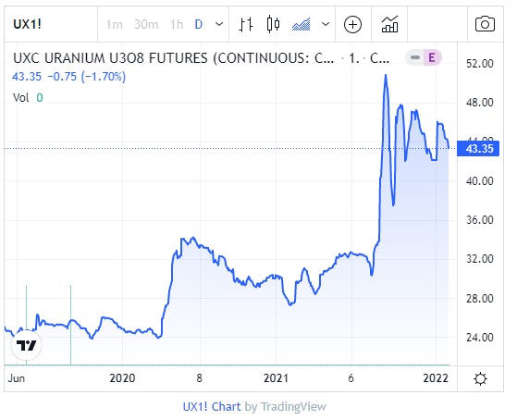Expand the chart style dropdown
Viewport: 517px width, 420px height.
pos(326,24)
